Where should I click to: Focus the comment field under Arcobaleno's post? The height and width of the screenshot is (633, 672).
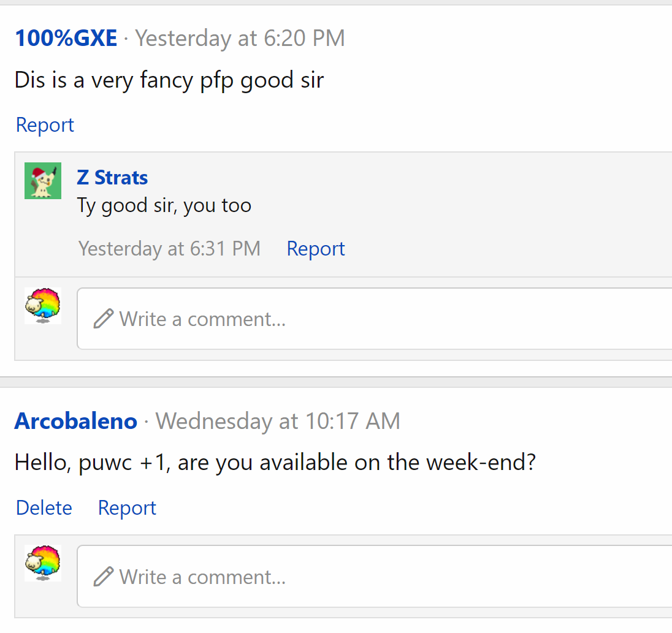(380, 577)
